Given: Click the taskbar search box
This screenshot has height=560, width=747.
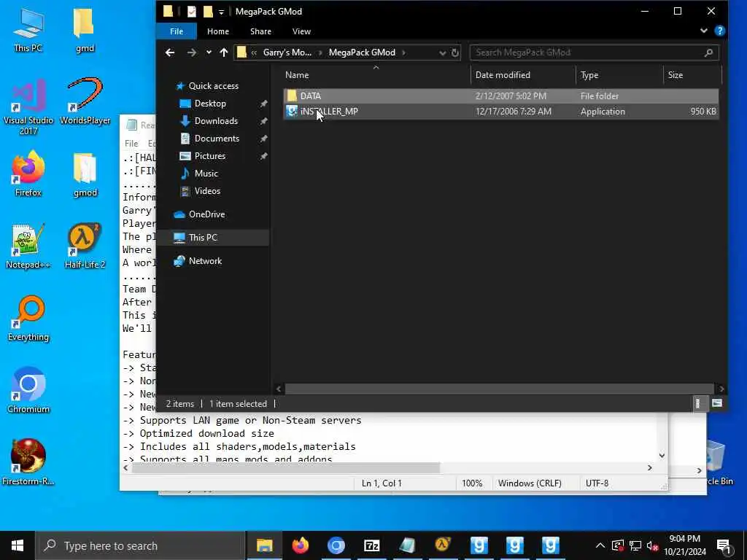Looking at the screenshot, I should tap(141, 545).
